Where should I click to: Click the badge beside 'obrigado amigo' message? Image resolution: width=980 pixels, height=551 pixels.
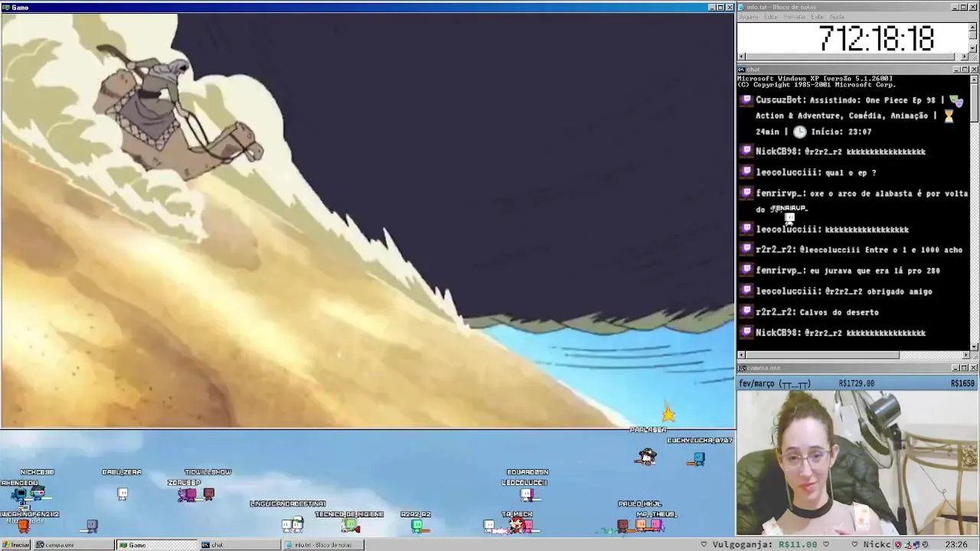747,291
